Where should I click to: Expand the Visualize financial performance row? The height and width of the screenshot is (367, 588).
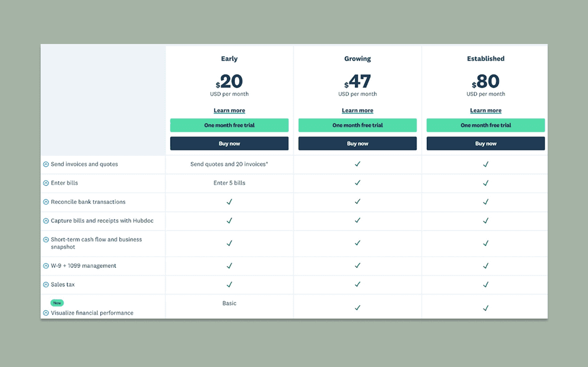46,312
